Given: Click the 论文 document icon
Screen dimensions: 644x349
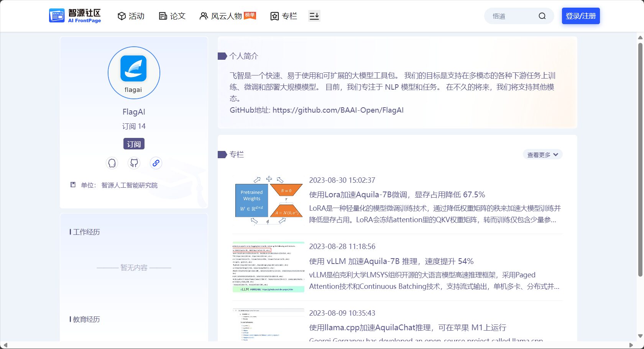Looking at the screenshot, I should click(x=163, y=16).
